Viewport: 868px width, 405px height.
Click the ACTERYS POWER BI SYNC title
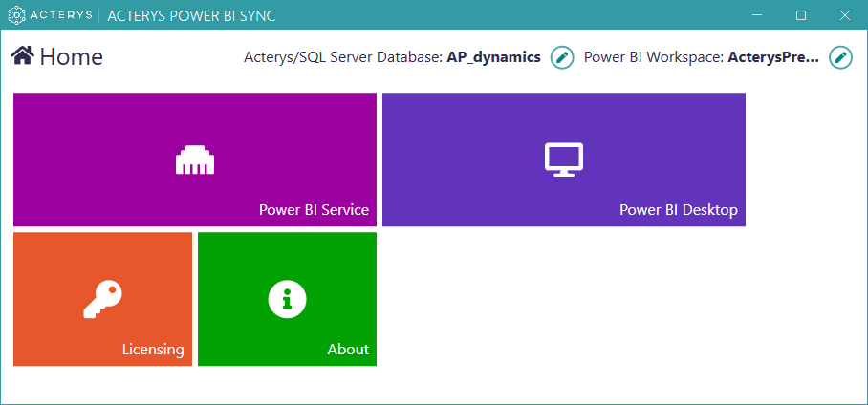click(191, 15)
